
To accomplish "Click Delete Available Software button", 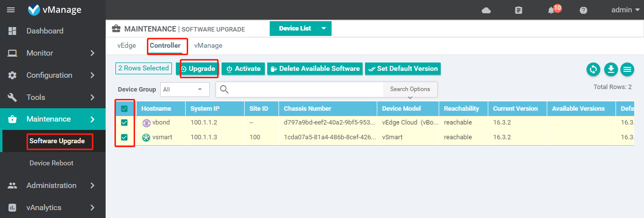I will [x=315, y=69].
